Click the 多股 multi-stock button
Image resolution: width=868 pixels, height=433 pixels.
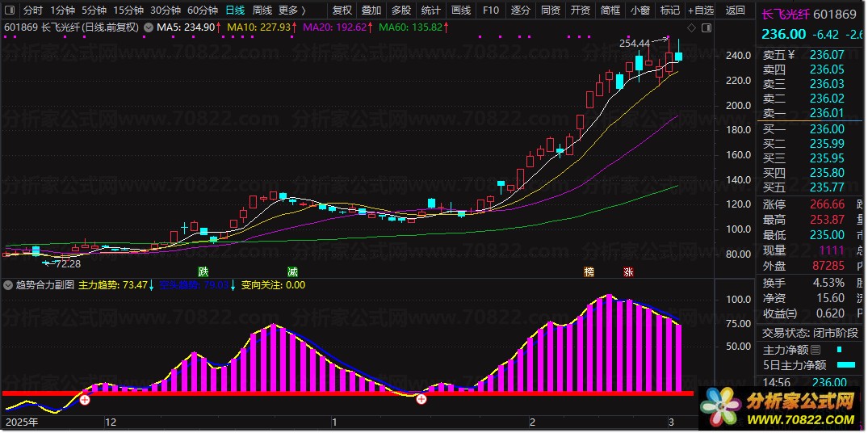400,10
